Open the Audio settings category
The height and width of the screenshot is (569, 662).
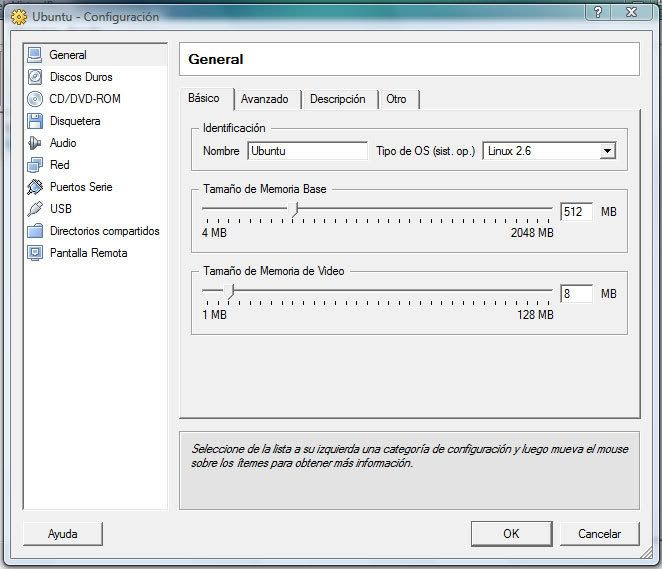coord(63,143)
